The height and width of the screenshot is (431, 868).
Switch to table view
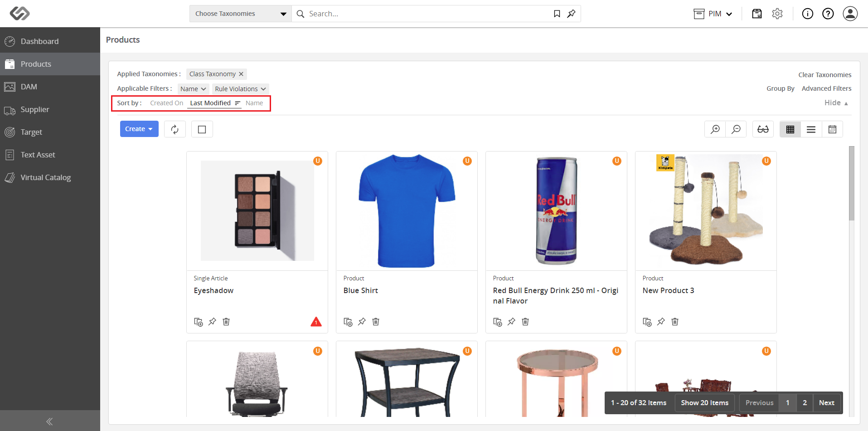click(x=832, y=129)
